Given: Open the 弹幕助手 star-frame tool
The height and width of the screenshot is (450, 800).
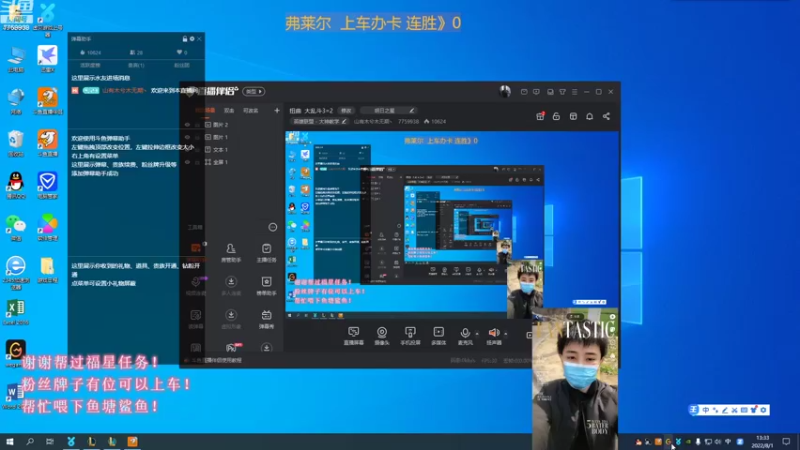Looking at the screenshot, I should pyautogui.click(x=266, y=286).
